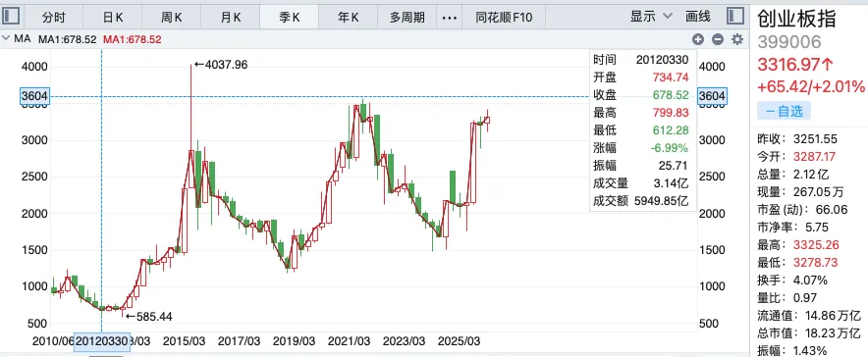Click the MA indicator label
The width and height of the screenshot is (868, 357).
[23, 39]
